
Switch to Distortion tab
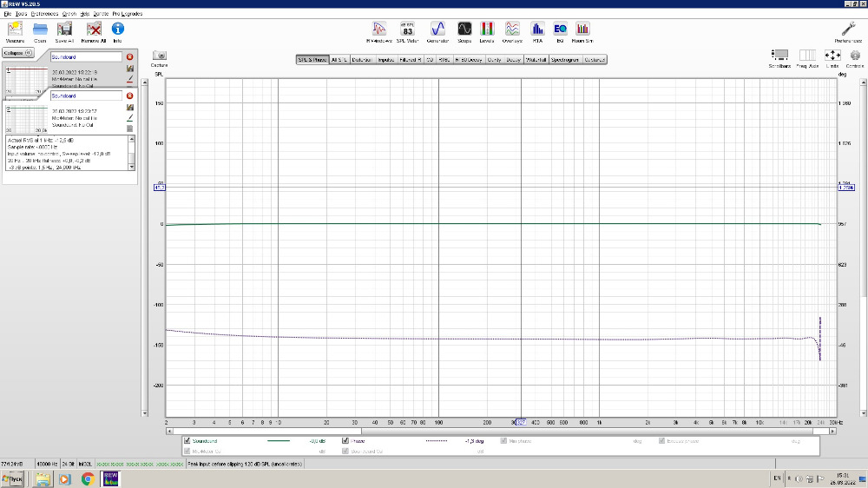coord(362,60)
